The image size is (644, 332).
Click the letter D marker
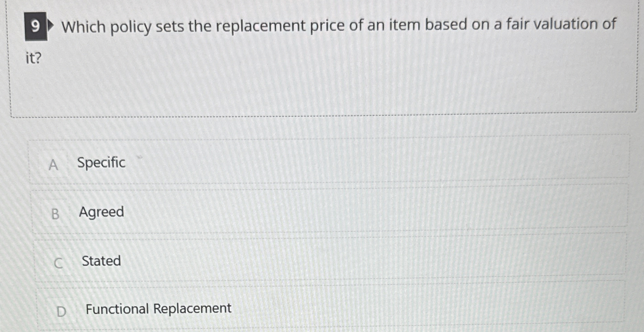pyautogui.click(x=62, y=311)
